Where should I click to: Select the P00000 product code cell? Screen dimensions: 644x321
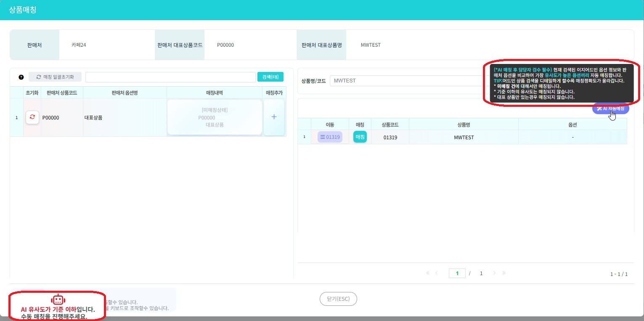62,118
